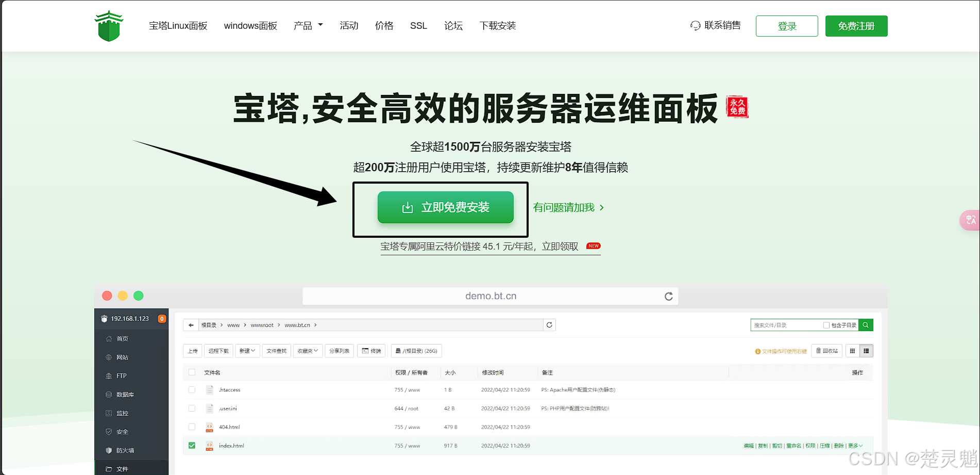The image size is (980, 475).
Task: Reload demo.bt.cn via address bar refresh icon
Action: tap(669, 296)
